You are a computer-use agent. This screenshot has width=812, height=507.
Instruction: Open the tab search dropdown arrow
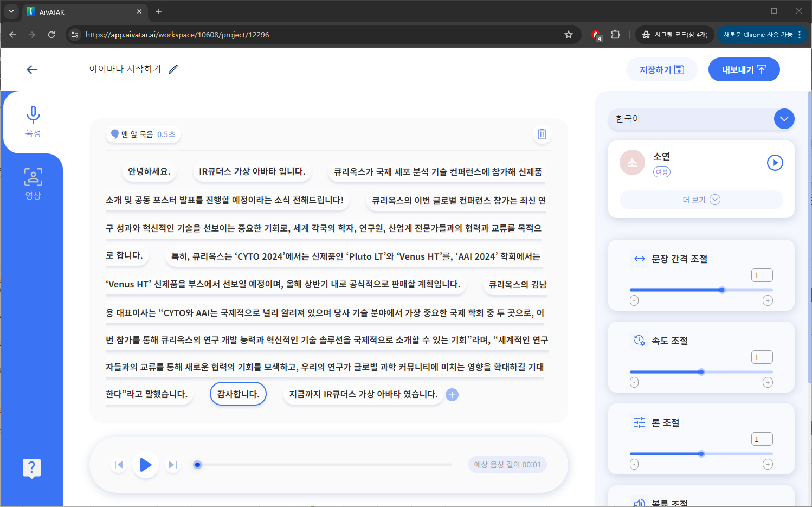(11, 11)
